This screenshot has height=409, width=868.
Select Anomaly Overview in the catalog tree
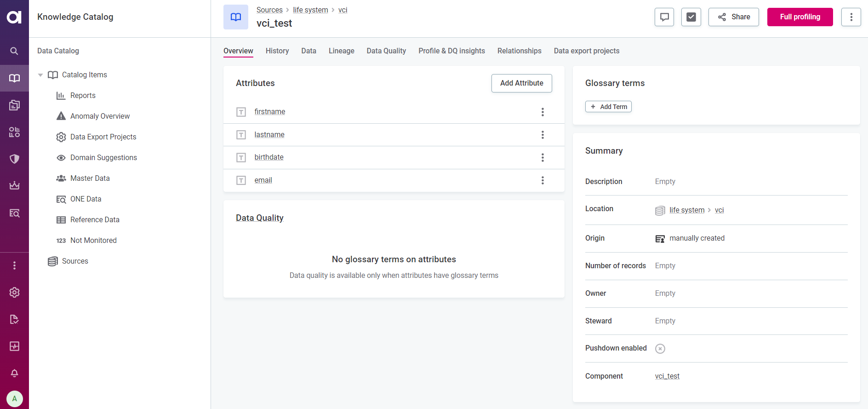pyautogui.click(x=100, y=116)
